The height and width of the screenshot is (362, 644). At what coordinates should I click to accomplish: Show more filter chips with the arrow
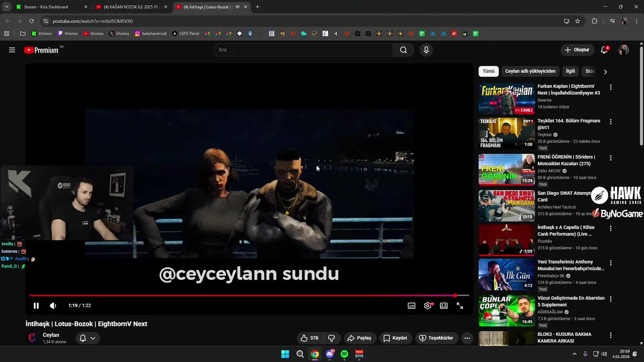(605, 72)
